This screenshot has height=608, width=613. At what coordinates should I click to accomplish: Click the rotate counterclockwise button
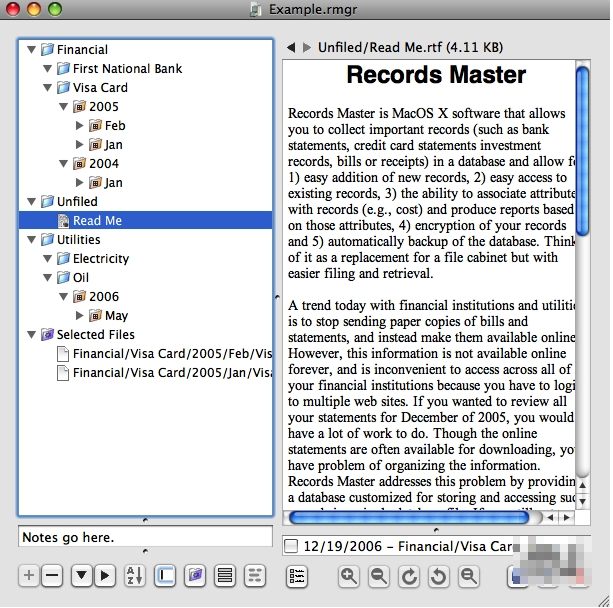coord(438,577)
